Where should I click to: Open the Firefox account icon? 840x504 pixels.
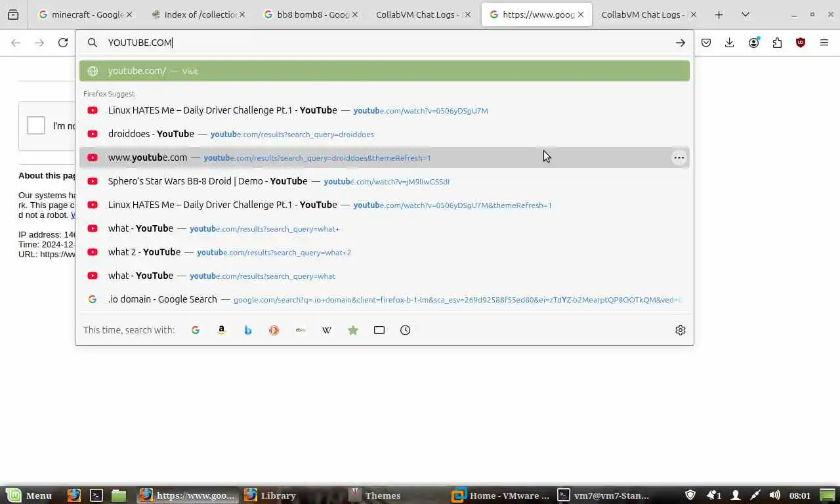point(753,43)
